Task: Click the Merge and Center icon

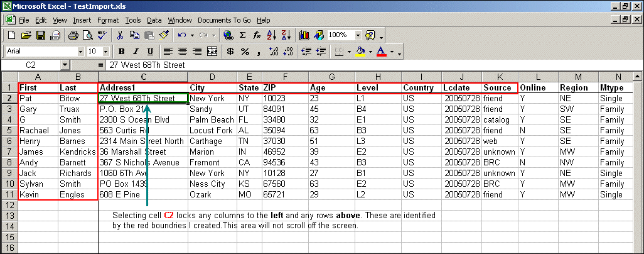Action: coord(212,52)
